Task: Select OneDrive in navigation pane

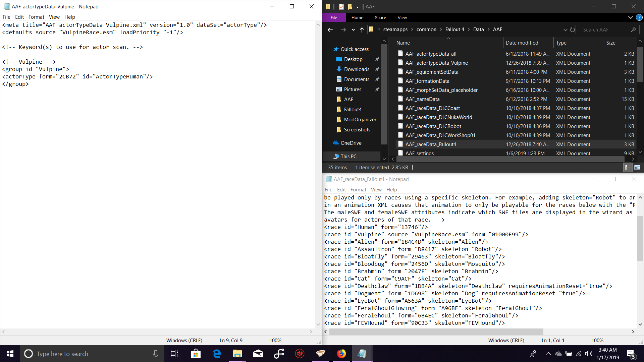Action: (x=351, y=143)
